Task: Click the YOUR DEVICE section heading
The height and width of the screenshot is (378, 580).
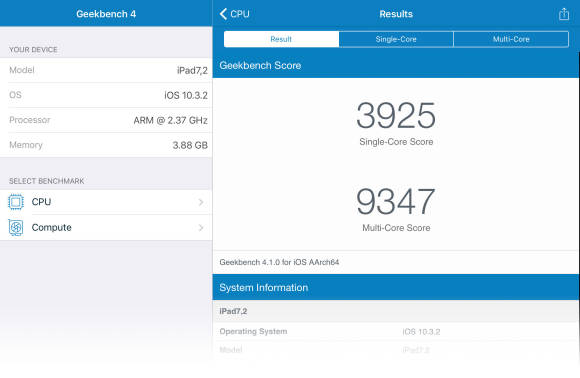Action: pyautogui.click(x=33, y=50)
